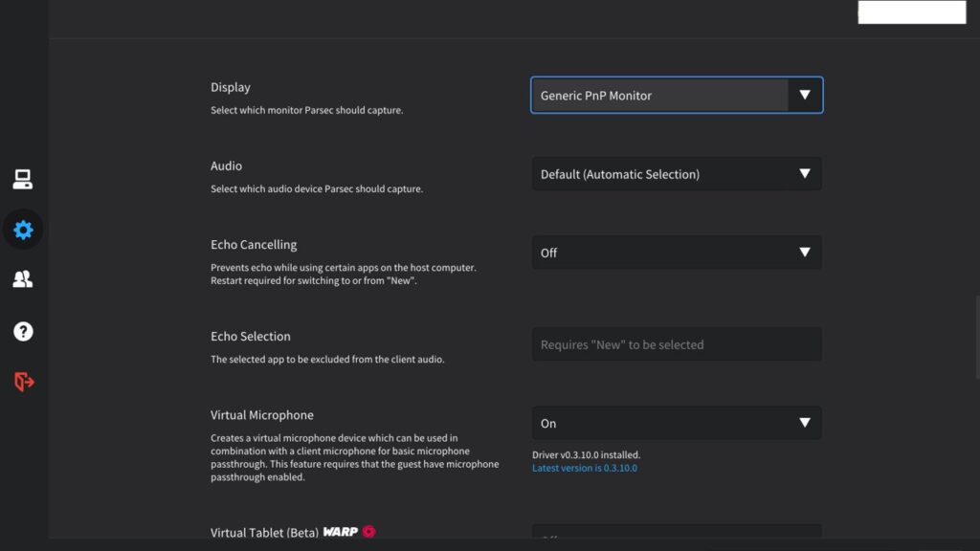Viewport: 980px width, 551px height.
Task: Open the Echo Cancelling dropdown
Action: (x=677, y=253)
